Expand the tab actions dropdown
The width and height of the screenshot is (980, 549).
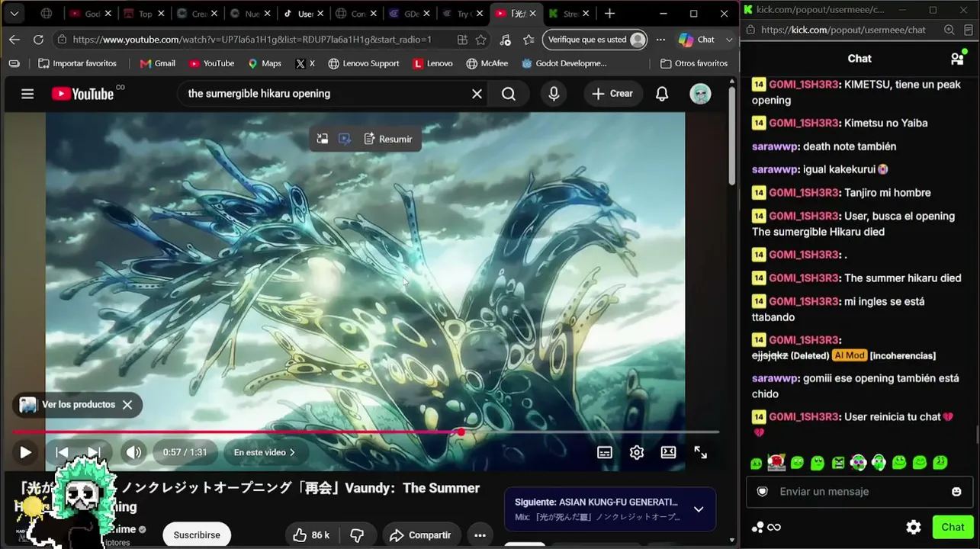click(14, 14)
